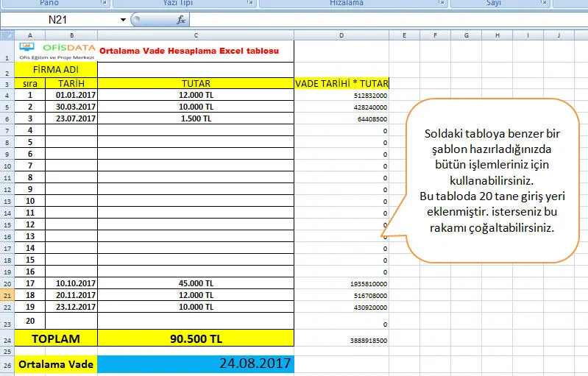Image resolution: width=588 pixels, height=376 pixels.
Task: Expand the Name Box dropdown arrow
Action: [x=122, y=21]
